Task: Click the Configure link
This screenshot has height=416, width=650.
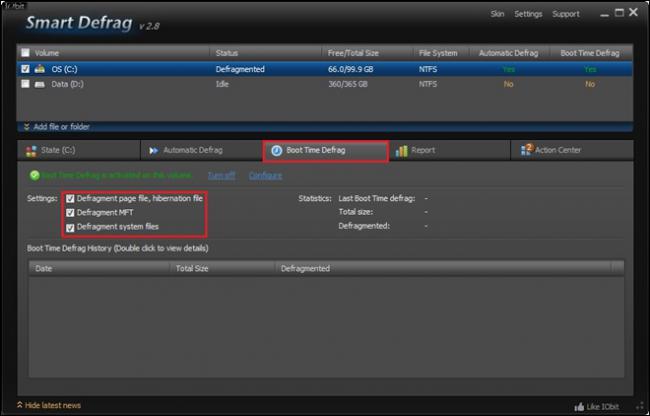Action: (265, 176)
